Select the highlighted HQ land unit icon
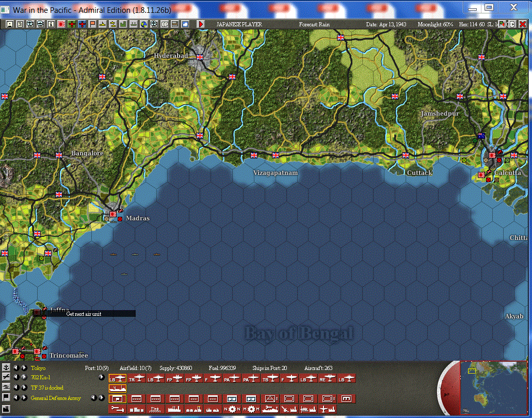The image size is (532, 418). click(118, 399)
